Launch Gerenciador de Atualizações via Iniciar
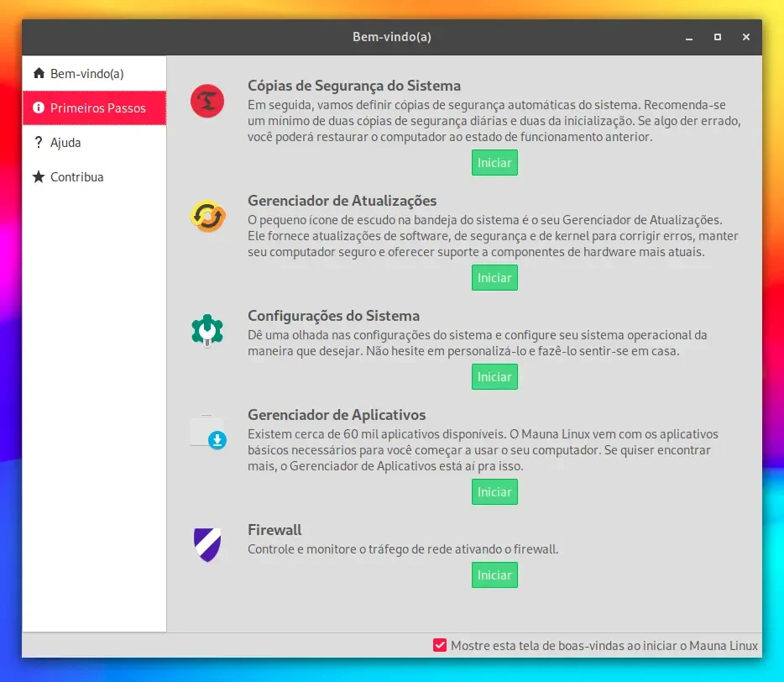This screenshot has height=682, width=784. [494, 278]
